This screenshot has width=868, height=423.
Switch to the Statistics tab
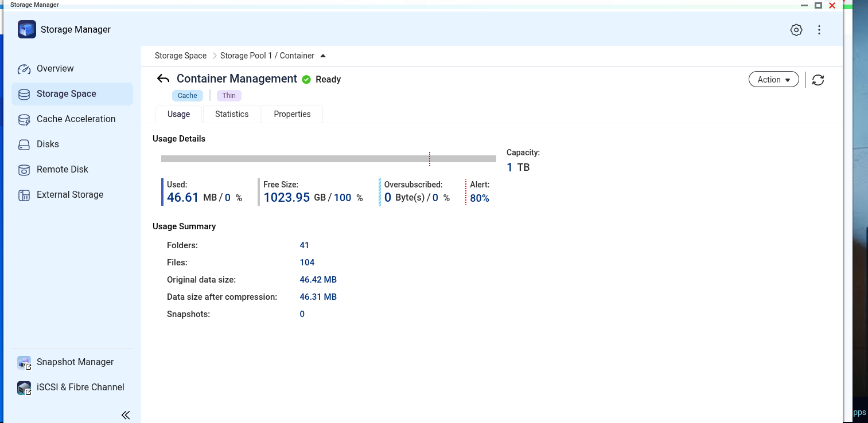coord(232,114)
